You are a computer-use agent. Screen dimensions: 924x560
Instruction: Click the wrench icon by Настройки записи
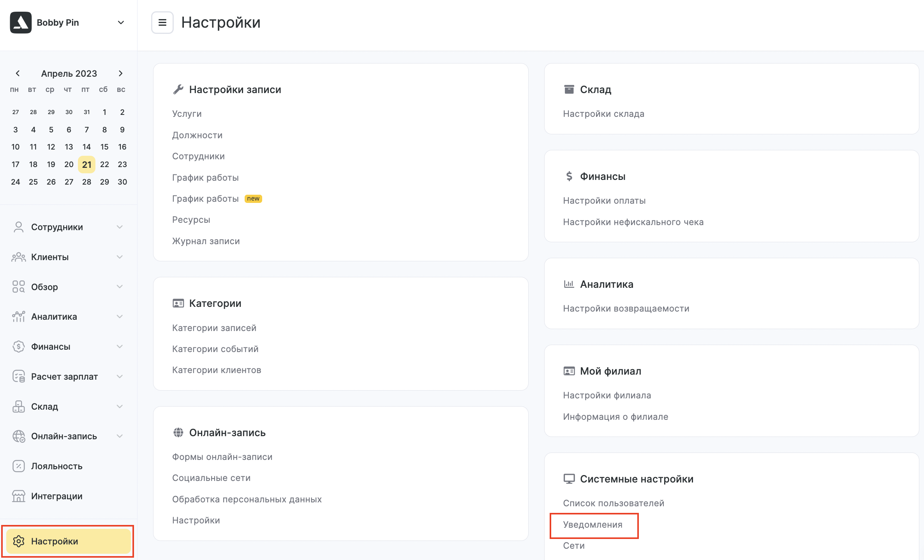(178, 90)
